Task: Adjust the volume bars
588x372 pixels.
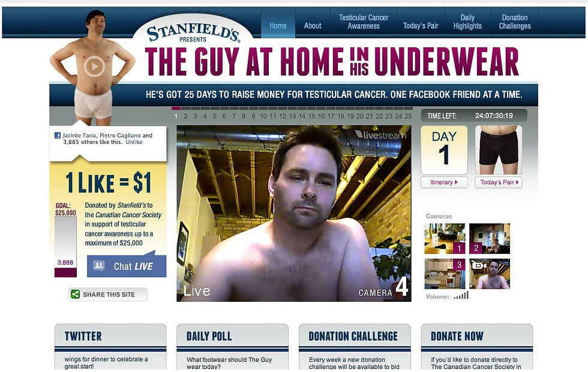Action: (x=461, y=296)
